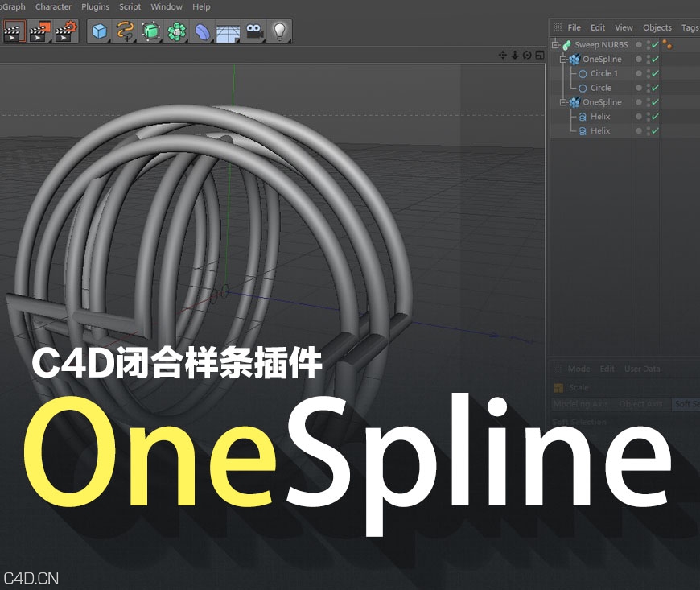Open Render Settings via gear clapperboard icon
Image resolution: width=700 pixels, height=590 pixels.
point(64,31)
